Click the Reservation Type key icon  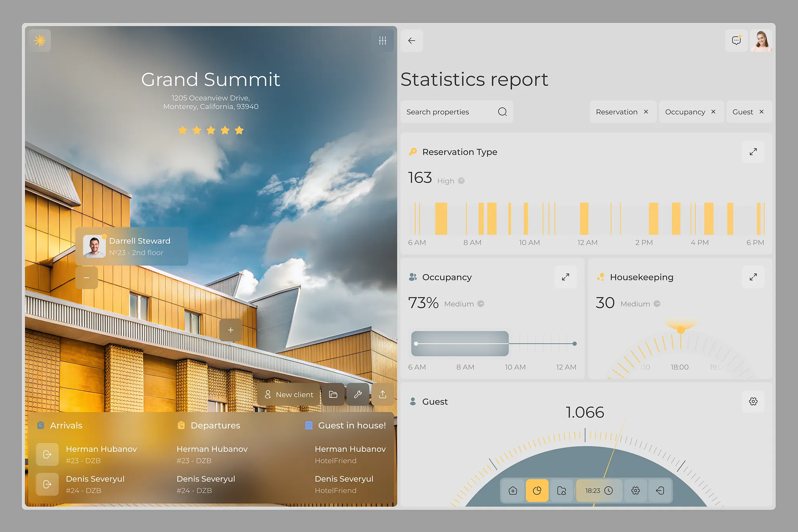(413, 152)
